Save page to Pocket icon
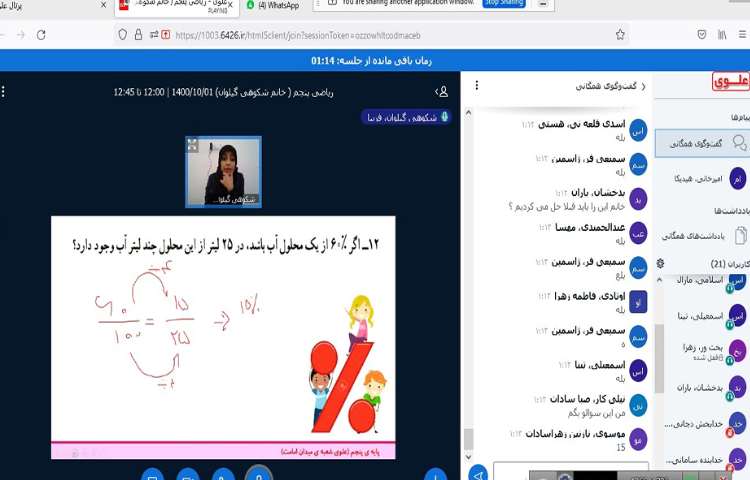 702,34
